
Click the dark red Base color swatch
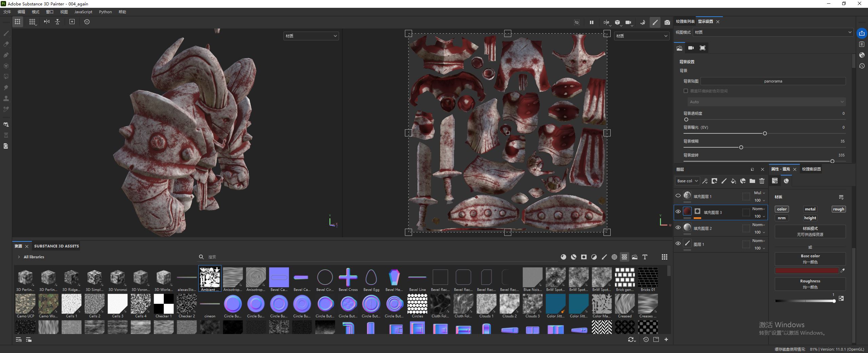pos(806,271)
